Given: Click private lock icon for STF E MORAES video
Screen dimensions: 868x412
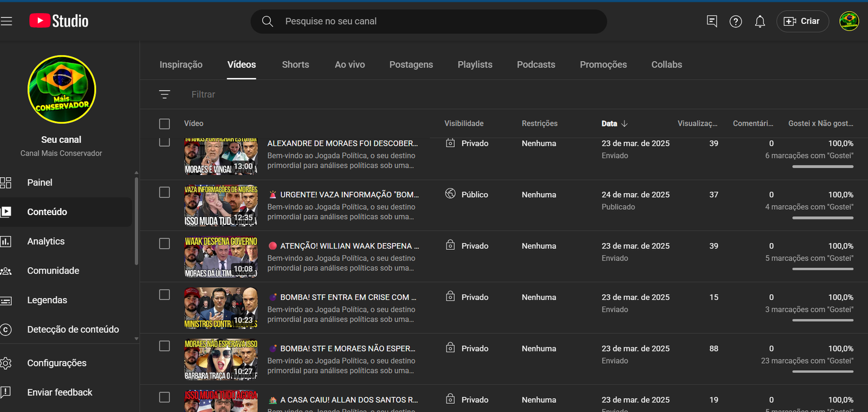Looking at the screenshot, I should 450,347.
